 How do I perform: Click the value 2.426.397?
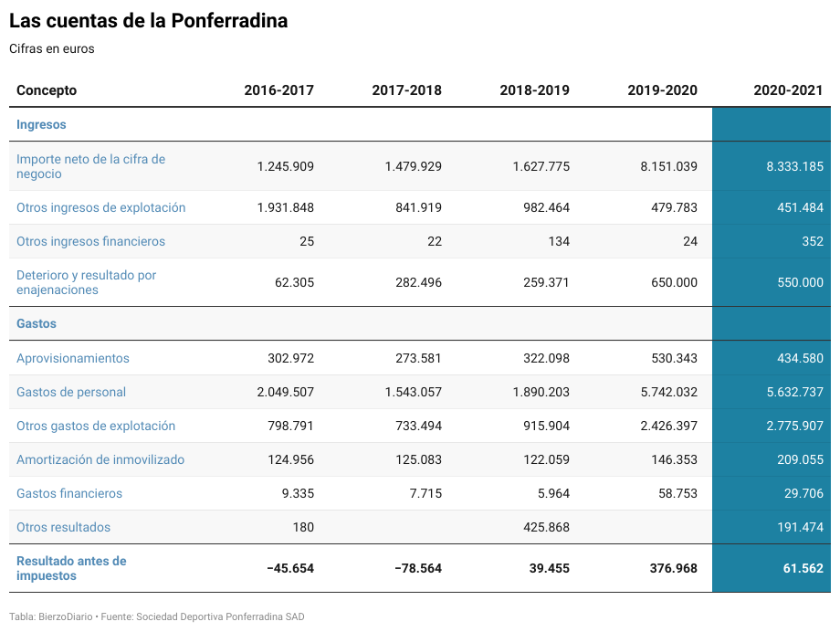pos(669,426)
